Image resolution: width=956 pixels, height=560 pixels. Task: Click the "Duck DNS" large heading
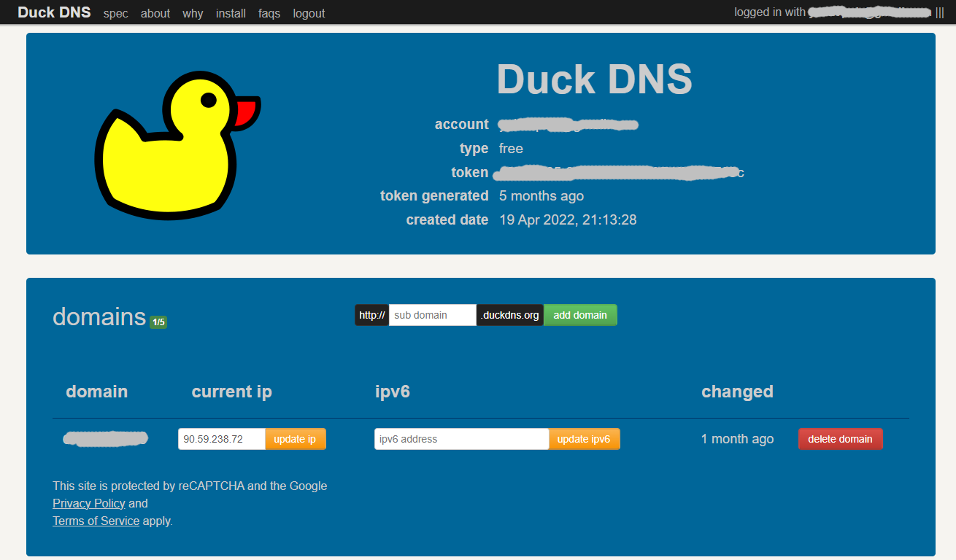[594, 79]
